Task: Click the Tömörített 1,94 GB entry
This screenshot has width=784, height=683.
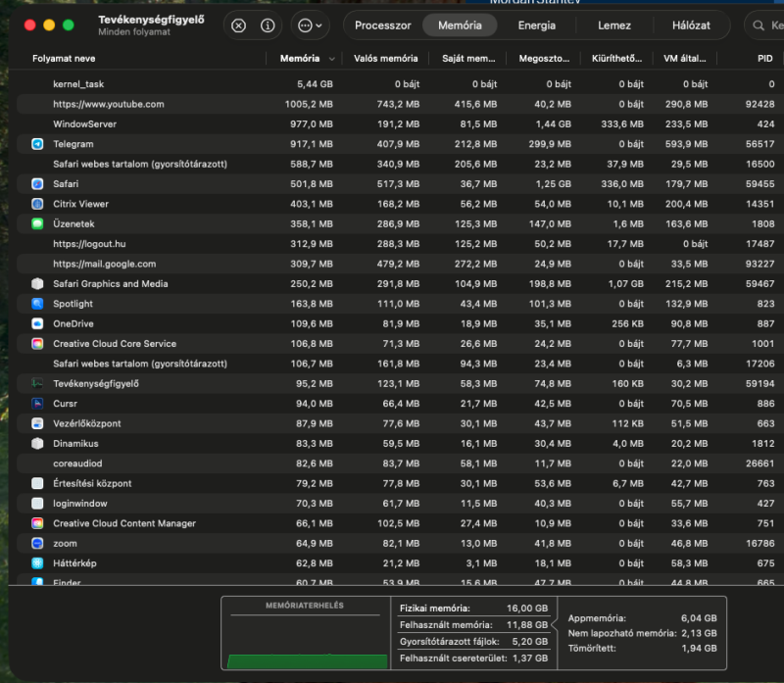Action: tap(642, 649)
